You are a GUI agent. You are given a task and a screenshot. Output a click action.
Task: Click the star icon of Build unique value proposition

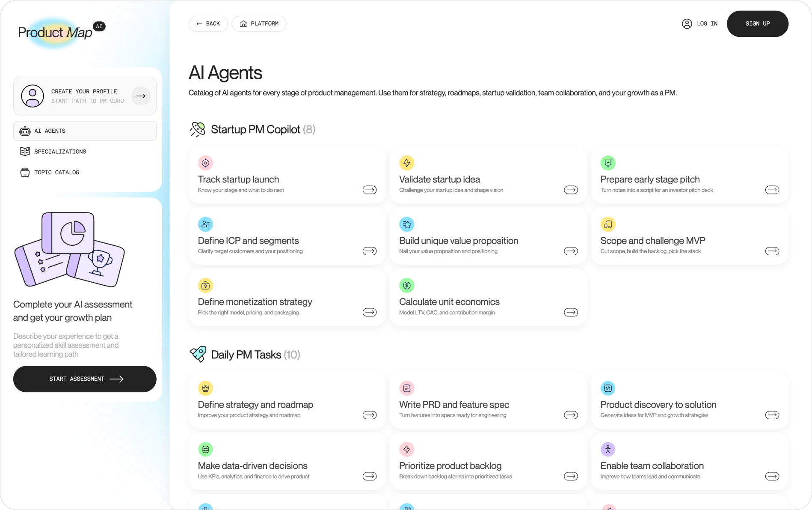[407, 224]
